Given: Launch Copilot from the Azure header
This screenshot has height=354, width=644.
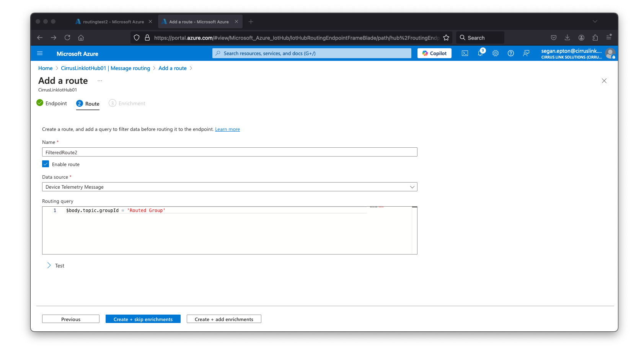Looking at the screenshot, I should tap(434, 54).
